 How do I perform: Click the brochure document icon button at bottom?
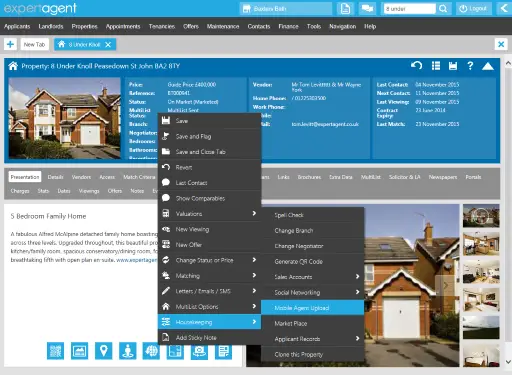point(223,351)
